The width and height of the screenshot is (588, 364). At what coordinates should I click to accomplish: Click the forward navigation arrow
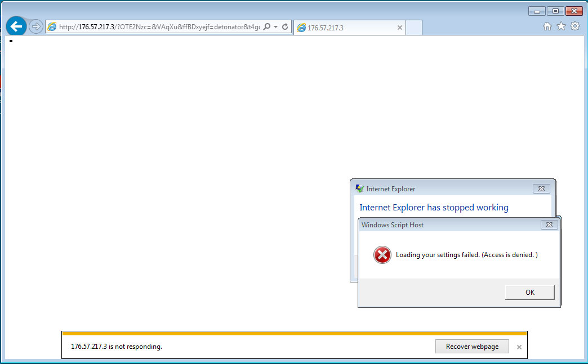pyautogui.click(x=35, y=26)
